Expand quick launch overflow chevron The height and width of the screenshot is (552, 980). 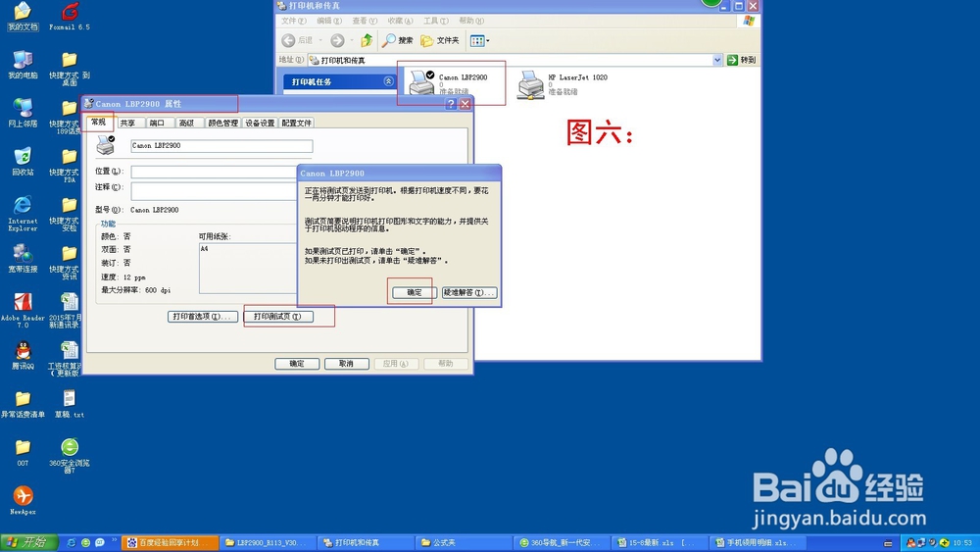pos(115,540)
